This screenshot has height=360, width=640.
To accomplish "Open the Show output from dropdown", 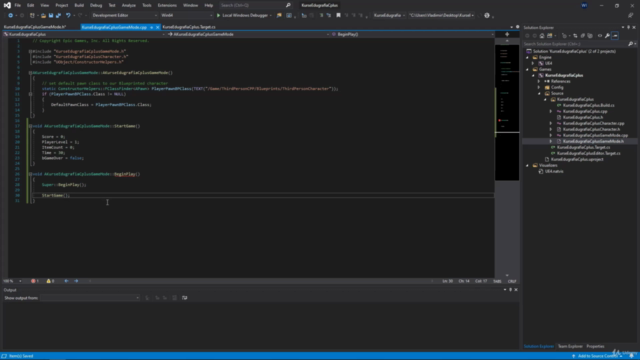I will 90,298.
